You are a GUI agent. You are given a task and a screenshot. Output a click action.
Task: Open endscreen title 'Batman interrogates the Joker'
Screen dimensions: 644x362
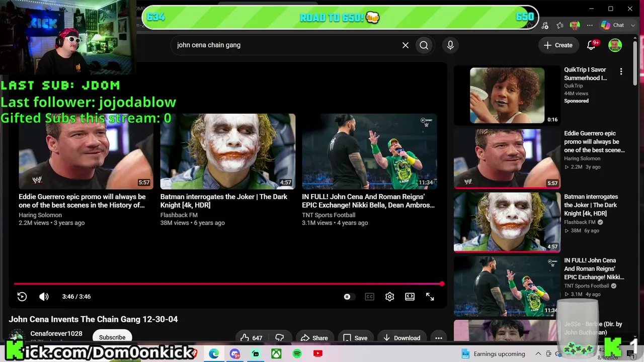click(x=224, y=201)
